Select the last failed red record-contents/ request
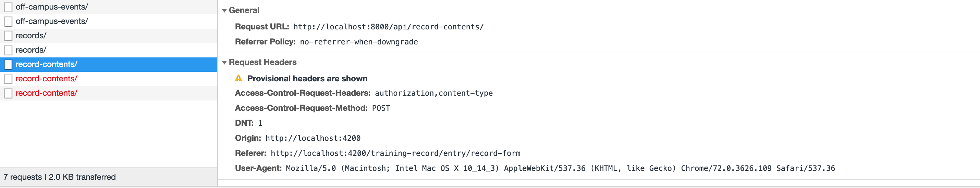The width and height of the screenshot is (980, 188). [x=46, y=93]
